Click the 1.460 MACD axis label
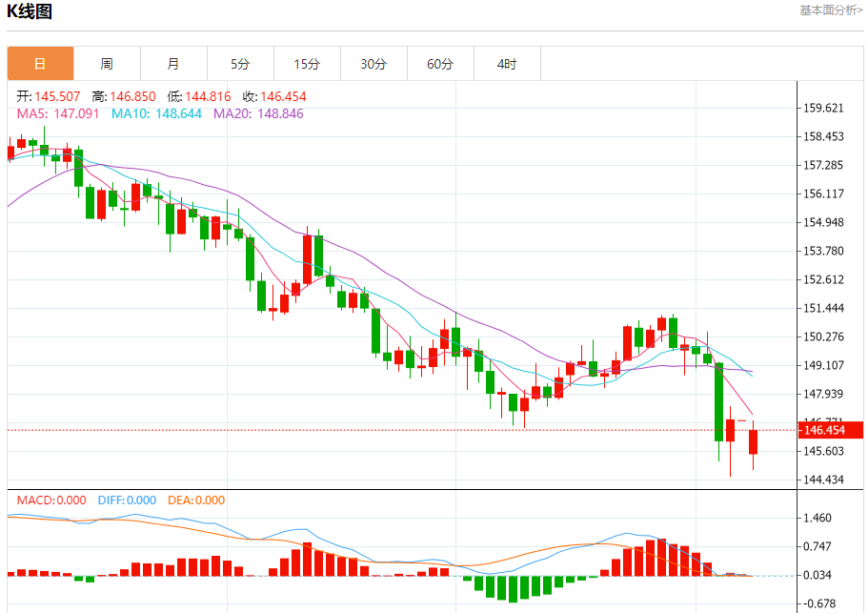 pos(818,519)
